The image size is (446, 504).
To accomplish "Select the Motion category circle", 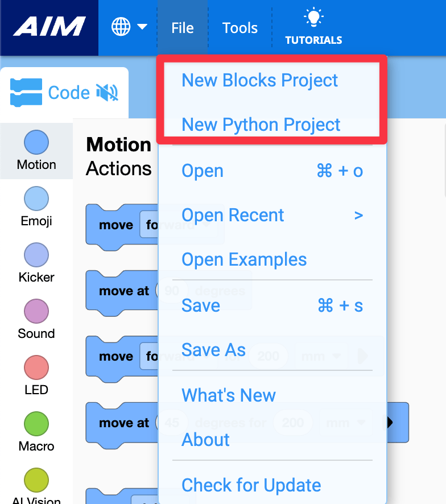I will point(36,142).
